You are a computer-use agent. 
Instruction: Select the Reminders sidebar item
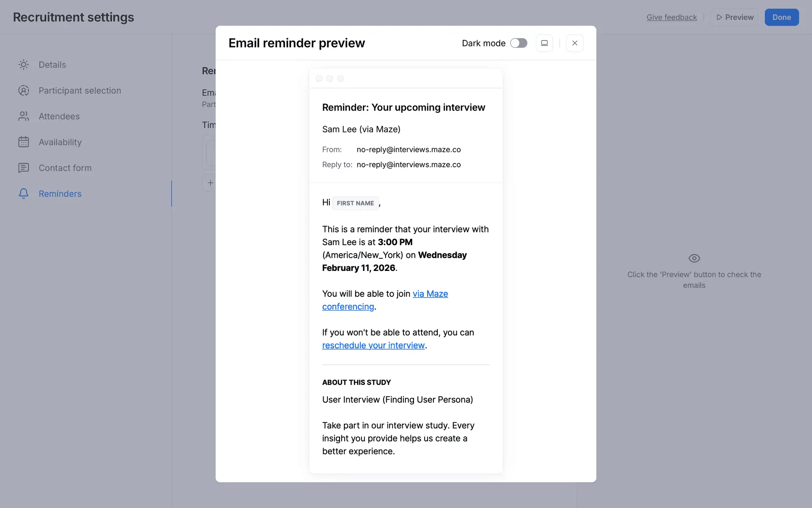60,194
